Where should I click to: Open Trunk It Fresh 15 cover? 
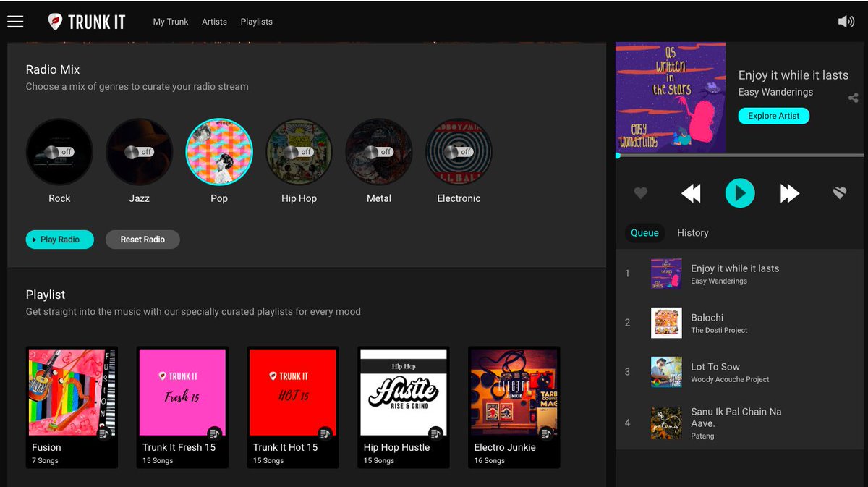182,393
